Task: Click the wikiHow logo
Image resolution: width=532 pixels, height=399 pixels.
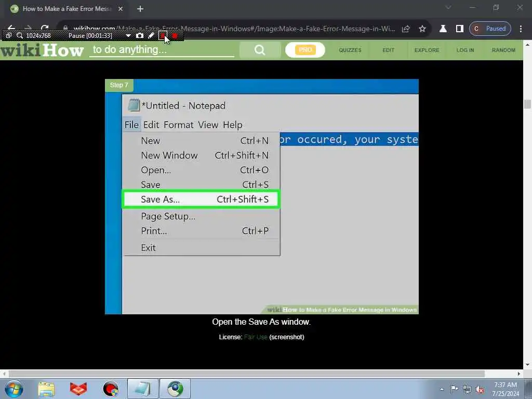Action: (x=42, y=50)
